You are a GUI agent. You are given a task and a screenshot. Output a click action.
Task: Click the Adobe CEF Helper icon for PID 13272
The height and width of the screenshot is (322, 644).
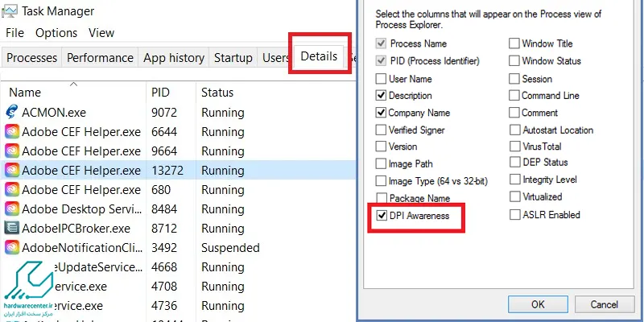[x=12, y=170]
